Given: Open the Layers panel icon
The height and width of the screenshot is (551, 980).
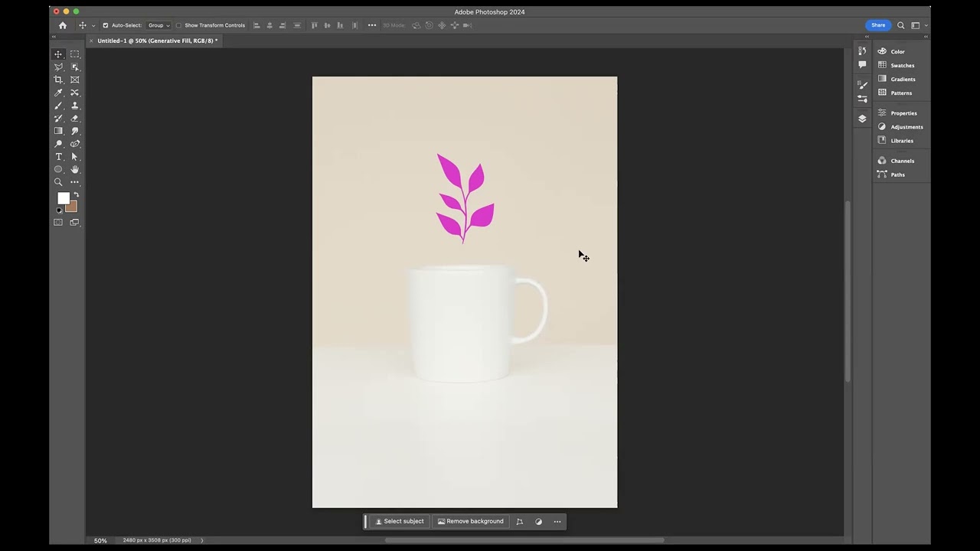Looking at the screenshot, I should [862, 119].
